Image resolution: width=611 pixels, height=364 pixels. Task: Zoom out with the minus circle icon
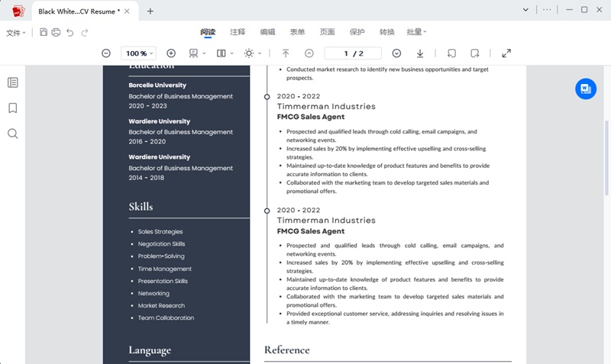(106, 53)
